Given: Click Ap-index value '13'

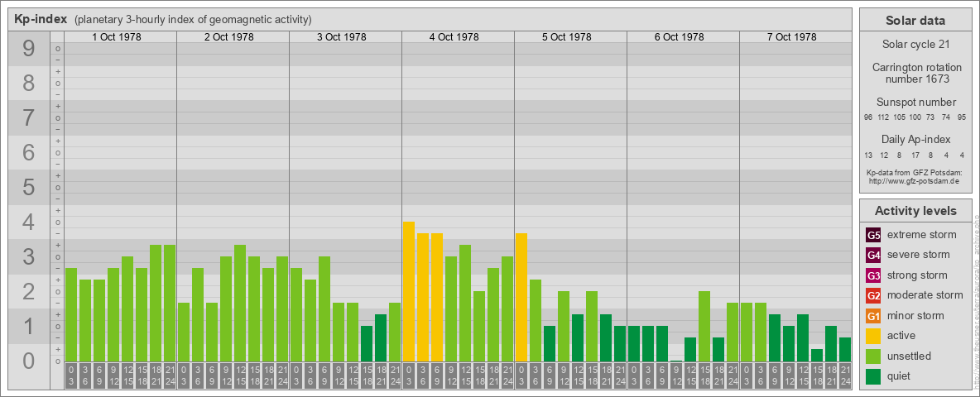Looking at the screenshot, I should pyautogui.click(x=868, y=155).
